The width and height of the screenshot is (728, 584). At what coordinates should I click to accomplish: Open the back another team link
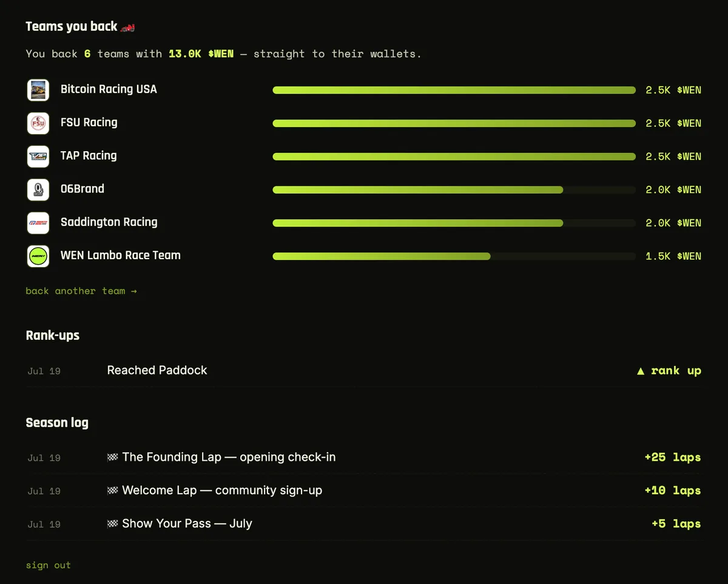(x=81, y=291)
